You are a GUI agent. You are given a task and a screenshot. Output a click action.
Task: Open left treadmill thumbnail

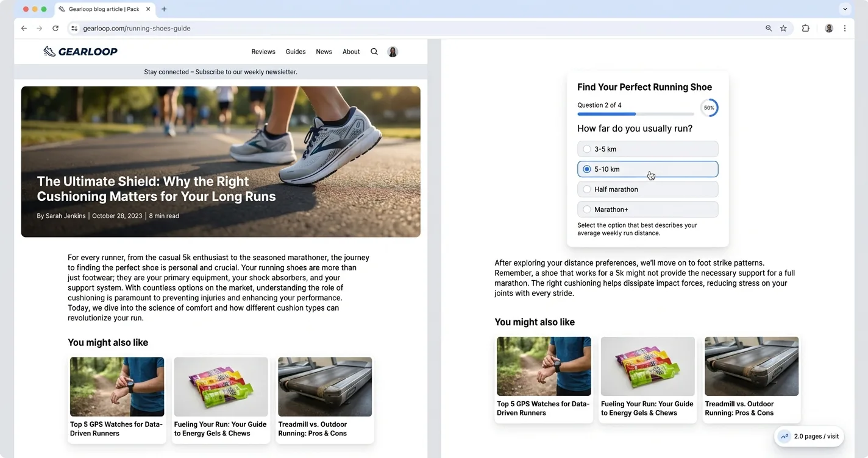(325, 387)
